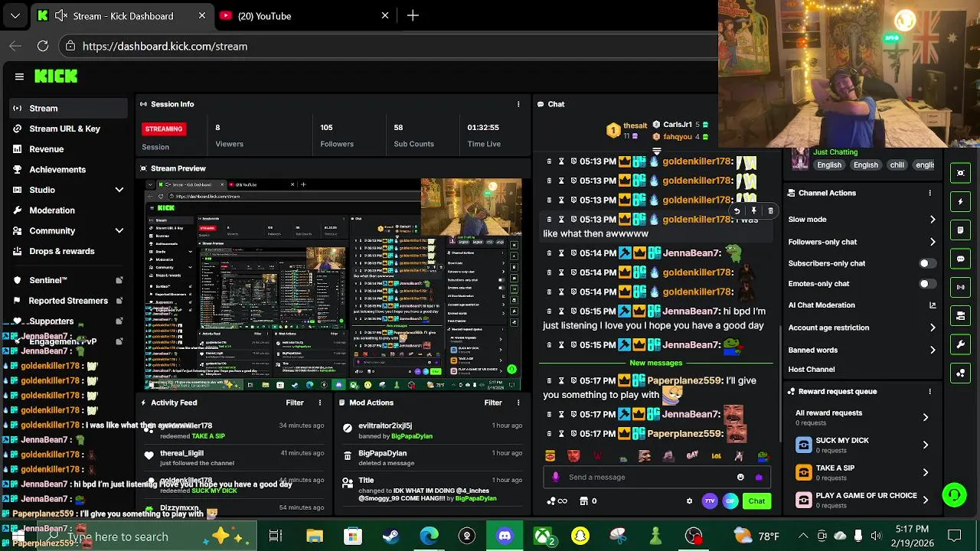Click the green Chat send button

(756, 501)
